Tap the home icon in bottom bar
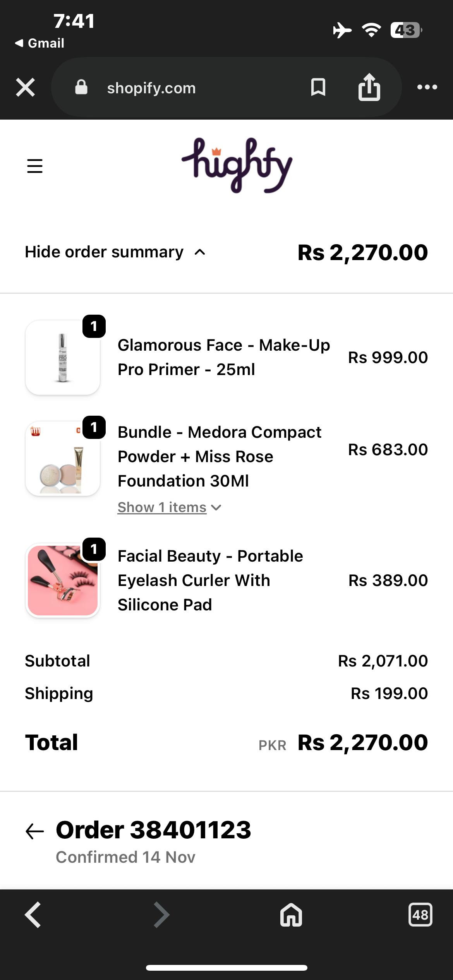 291,915
